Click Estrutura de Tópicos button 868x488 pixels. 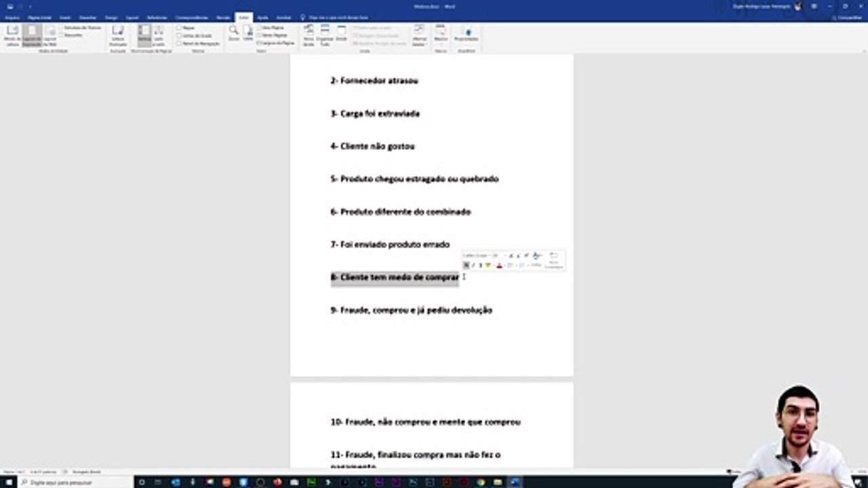tap(81, 28)
